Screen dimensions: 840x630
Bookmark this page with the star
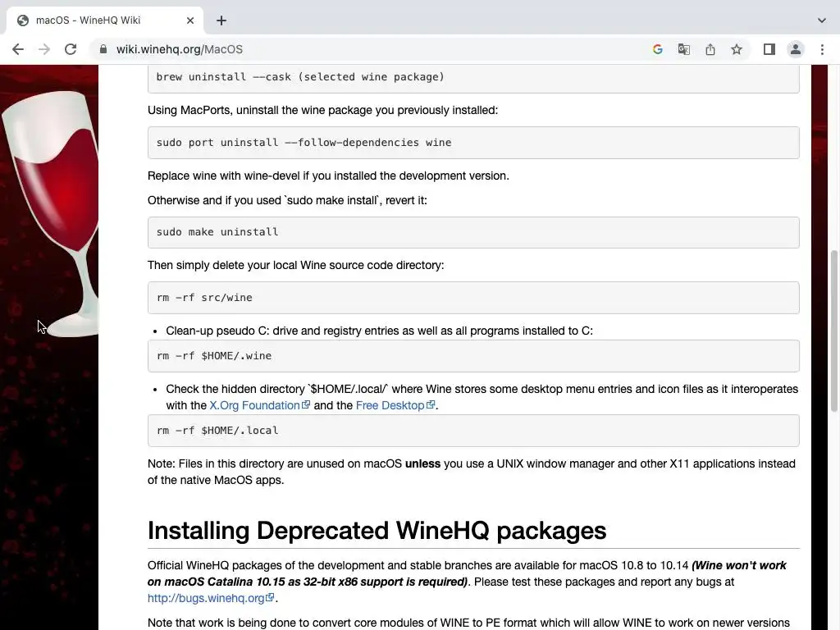point(737,49)
